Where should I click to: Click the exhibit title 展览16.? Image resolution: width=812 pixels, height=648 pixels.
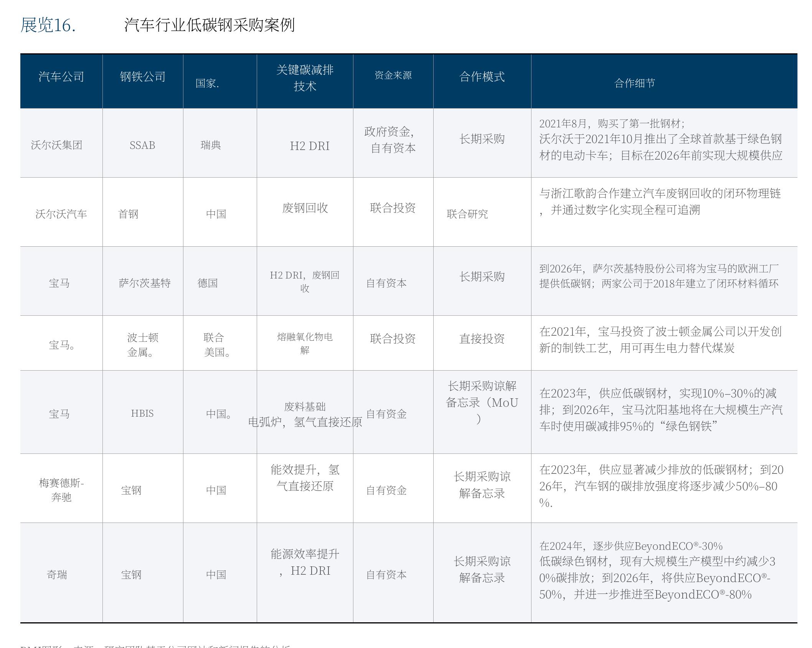click(48, 25)
